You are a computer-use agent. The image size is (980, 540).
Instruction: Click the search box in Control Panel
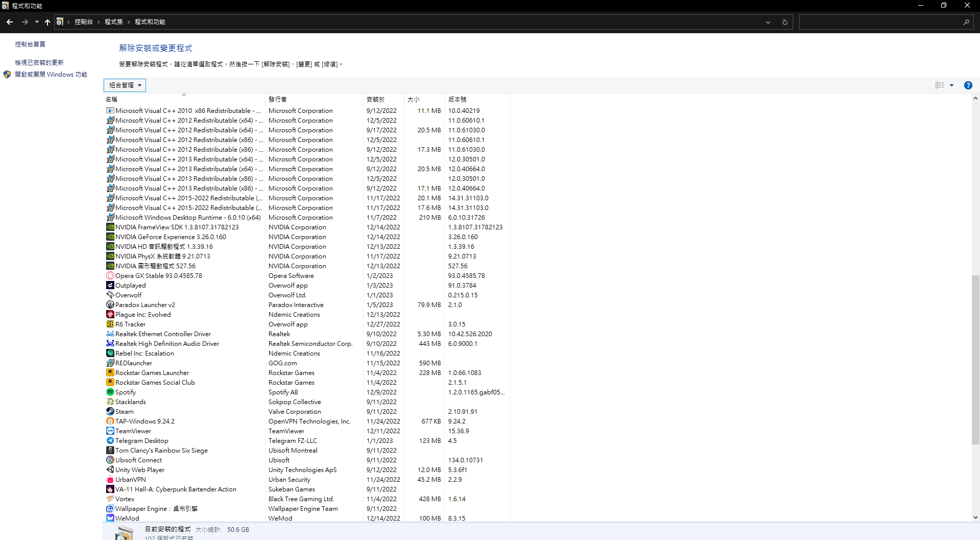coord(887,22)
